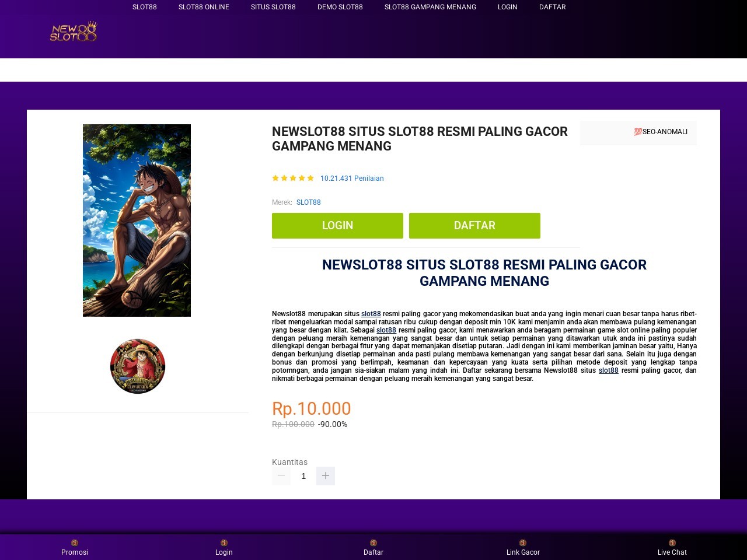Open DEMO SLOT88 menu item

coord(340,7)
